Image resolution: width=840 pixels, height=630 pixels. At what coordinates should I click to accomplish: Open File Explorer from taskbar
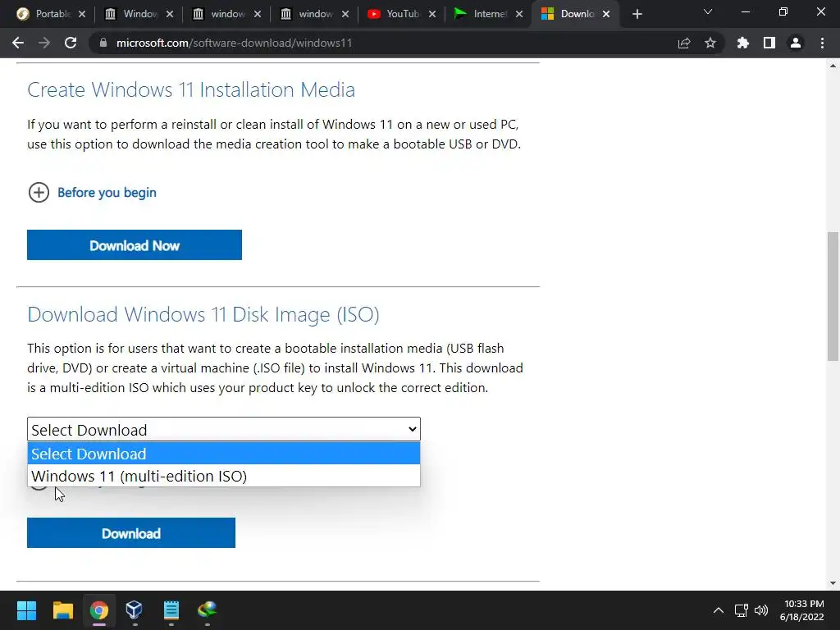coord(62,609)
